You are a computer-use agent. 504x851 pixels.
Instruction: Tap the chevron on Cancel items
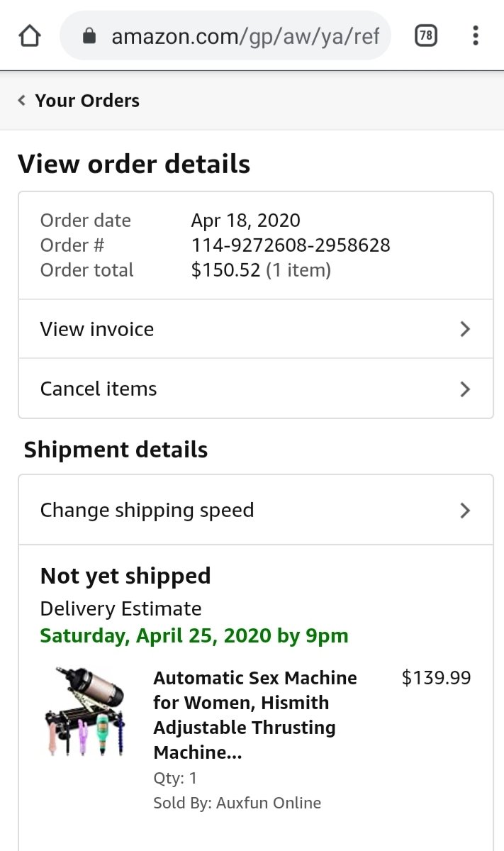(465, 389)
